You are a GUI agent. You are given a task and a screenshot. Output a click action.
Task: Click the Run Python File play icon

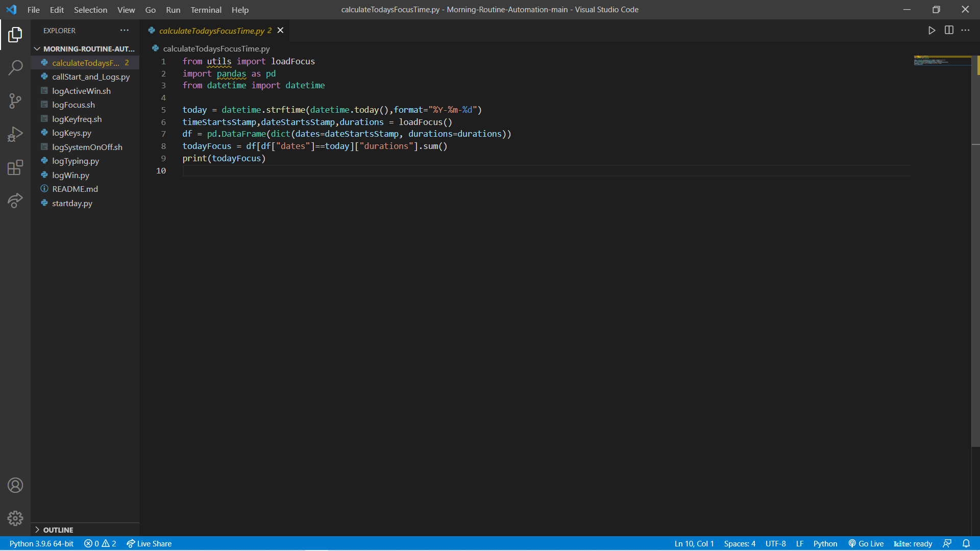[932, 31]
